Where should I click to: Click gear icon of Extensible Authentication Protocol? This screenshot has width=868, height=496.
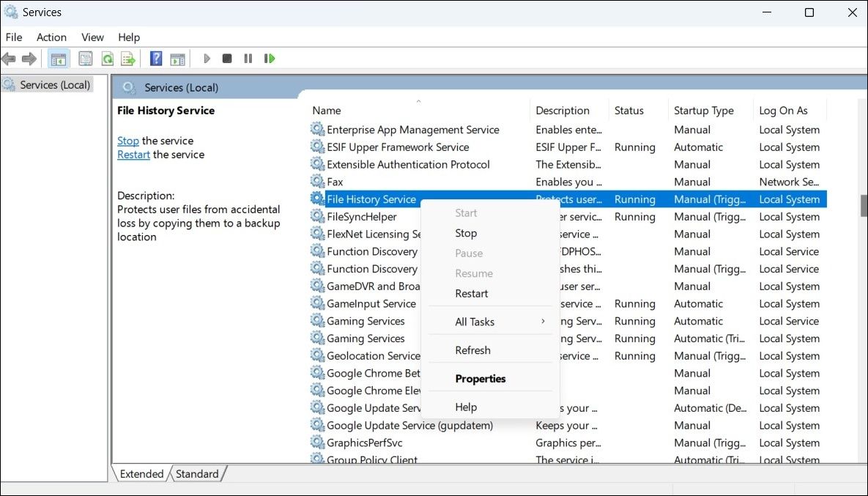tap(317, 164)
